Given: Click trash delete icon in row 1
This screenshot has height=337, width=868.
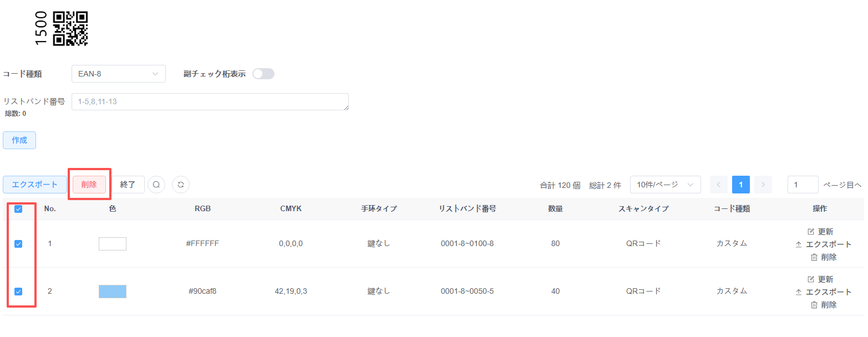Looking at the screenshot, I should 814,257.
